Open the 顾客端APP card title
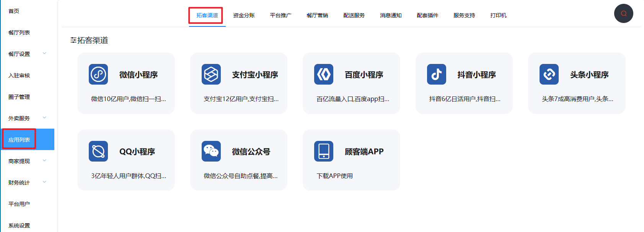This screenshot has width=644, height=232. pos(364,152)
